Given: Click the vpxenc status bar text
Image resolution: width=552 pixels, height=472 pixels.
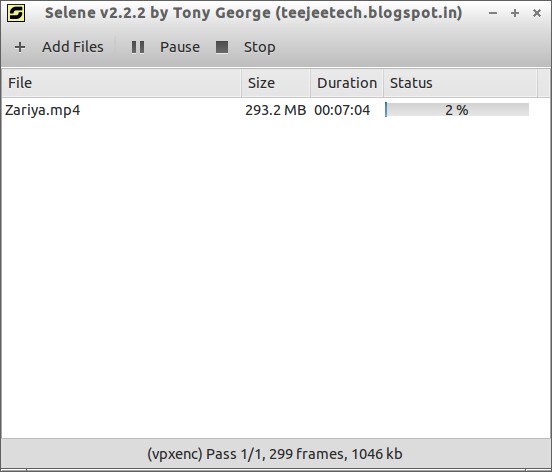Looking at the screenshot, I should 275,454.
